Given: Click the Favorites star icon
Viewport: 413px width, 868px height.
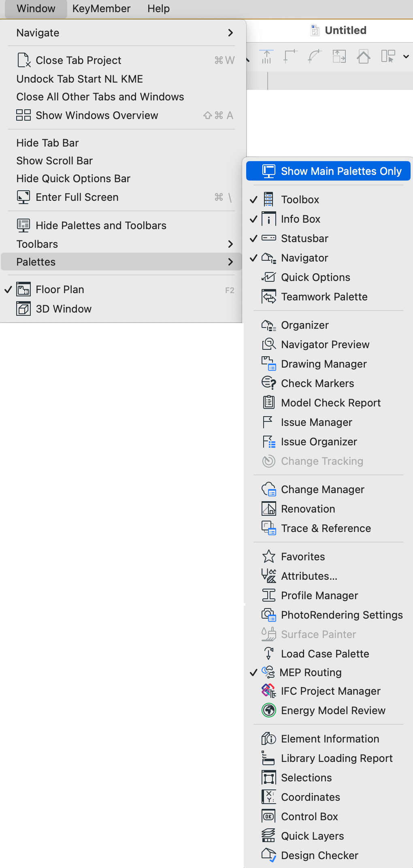Looking at the screenshot, I should coord(268,557).
